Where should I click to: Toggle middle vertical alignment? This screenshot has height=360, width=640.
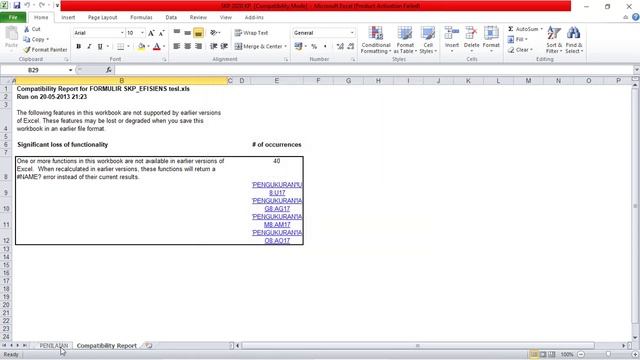187,33
